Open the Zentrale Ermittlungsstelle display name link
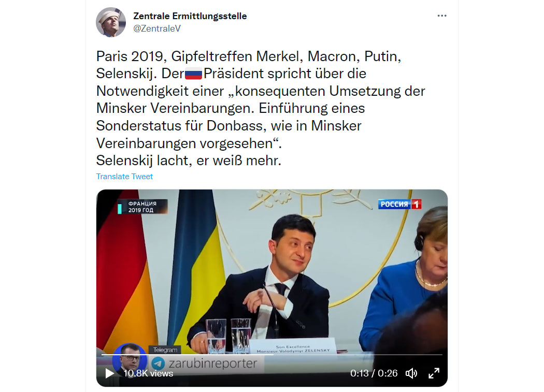The width and height of the screenshot is (544, 392). point(190,16)
